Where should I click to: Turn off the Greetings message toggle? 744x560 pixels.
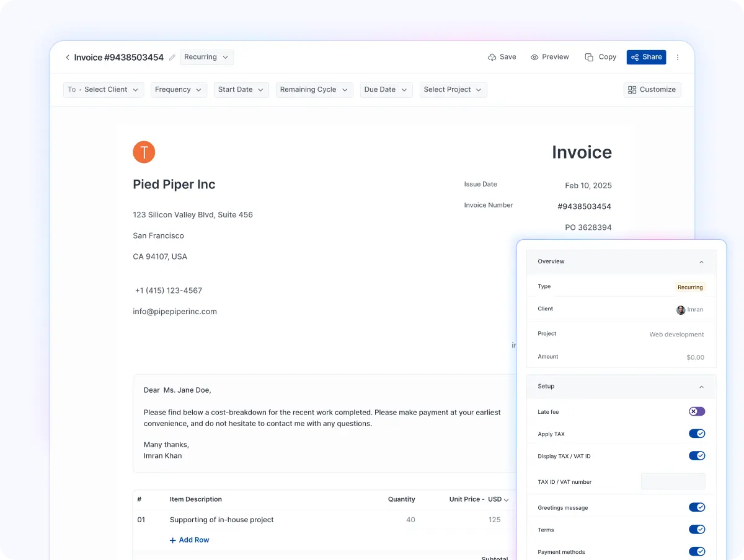click(x=697, y=508)
